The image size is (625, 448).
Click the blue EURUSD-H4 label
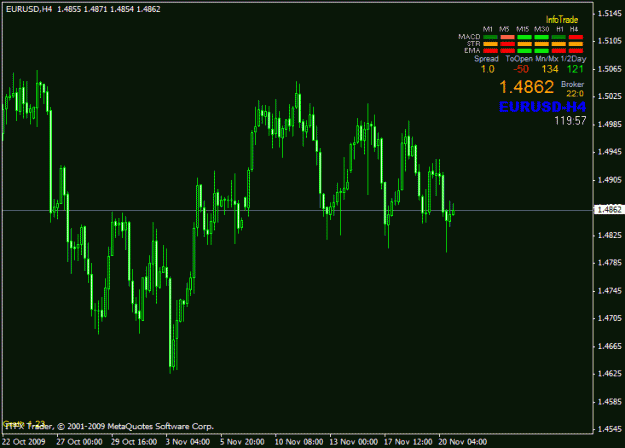coord(542,107)
